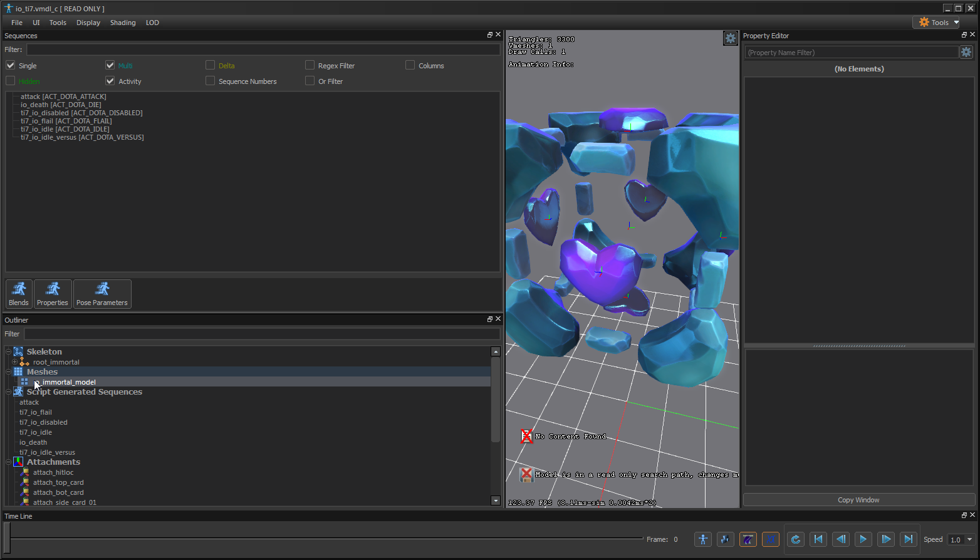Undock the Sequences panel
Image resolution: width=980 pixels, height=560 pixels.
tap(490, 35)
